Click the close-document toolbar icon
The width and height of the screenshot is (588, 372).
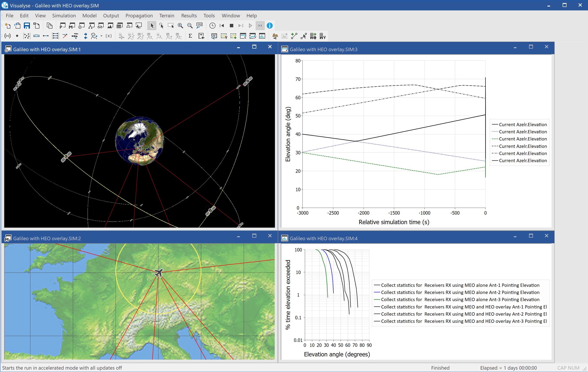pos(37,26)
